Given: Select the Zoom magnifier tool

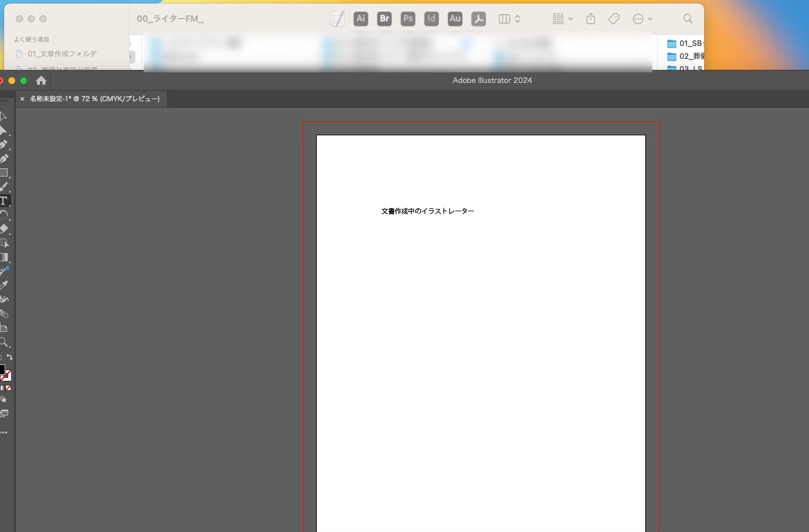Looking at the screenshot, I should (x=4, y=342).
